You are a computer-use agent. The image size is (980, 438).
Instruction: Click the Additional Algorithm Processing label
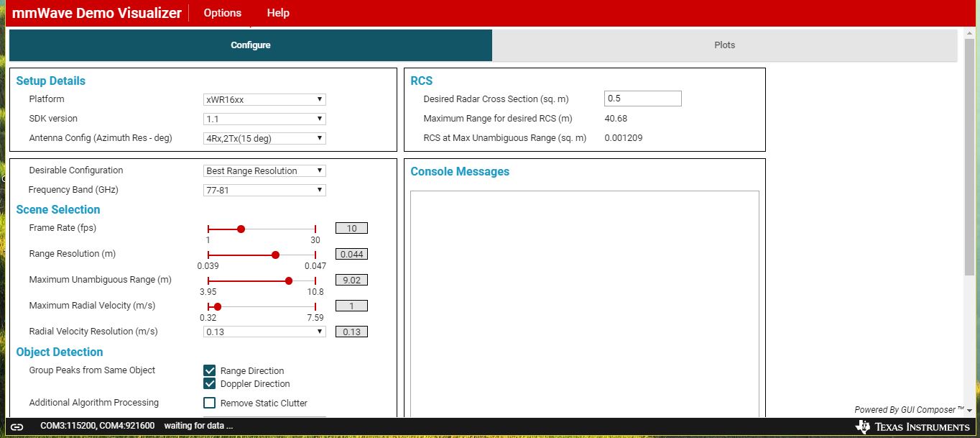pyautogui.click(x=94, y=402)
